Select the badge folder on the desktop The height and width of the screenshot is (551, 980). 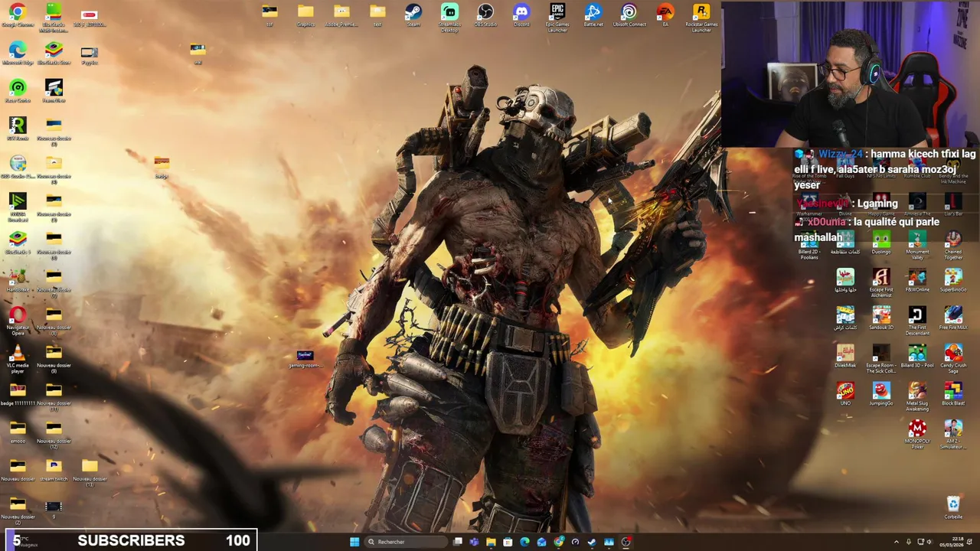point(162,167)
